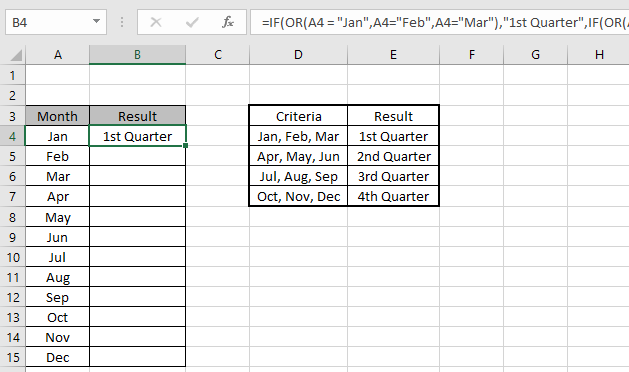Select the empty Result cell beside Mar

click(137, 176)
